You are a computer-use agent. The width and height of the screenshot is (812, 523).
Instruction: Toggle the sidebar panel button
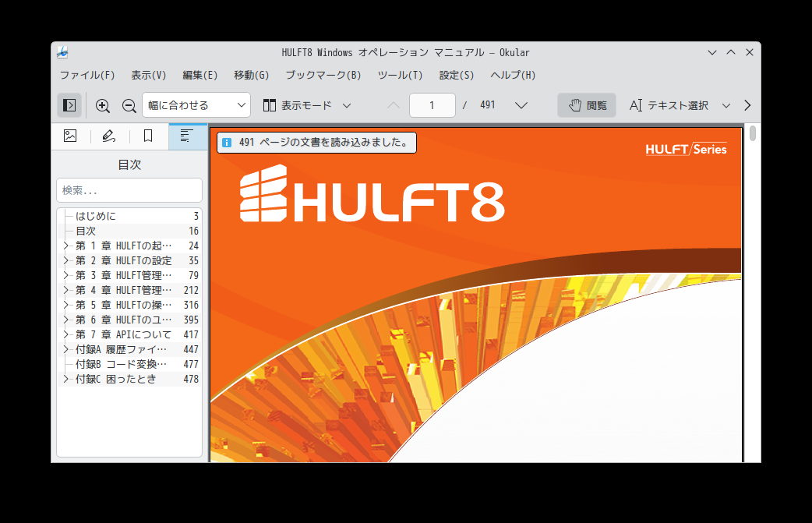pyautogui.click(x=69, y=105)
